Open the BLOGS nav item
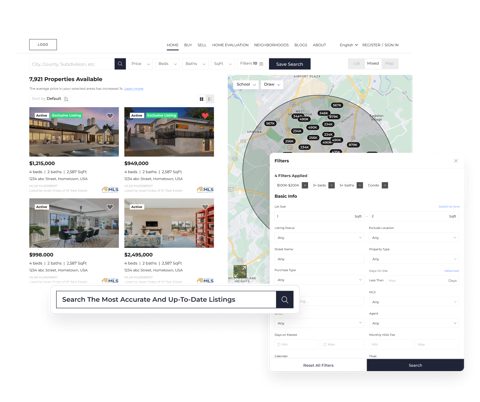This screenshot has height=402, width=480. [301, 45]
